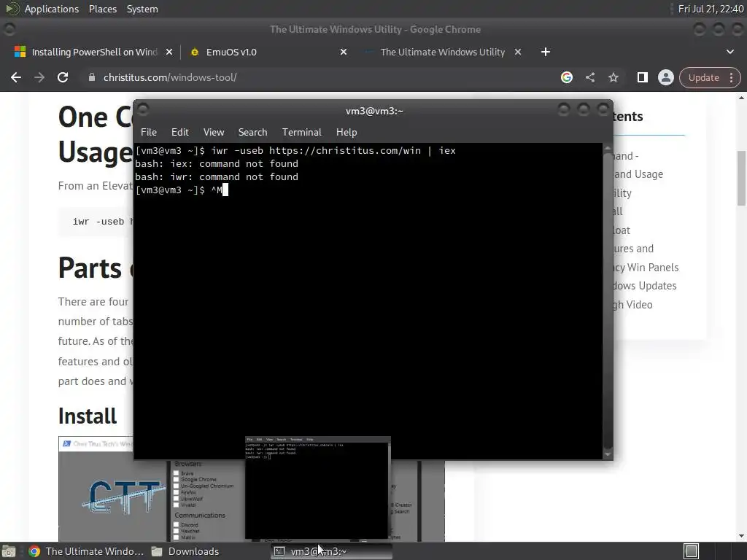This screenshot has width=747, height=560.
Task: Open the System menu
Action: click(142, 9)
